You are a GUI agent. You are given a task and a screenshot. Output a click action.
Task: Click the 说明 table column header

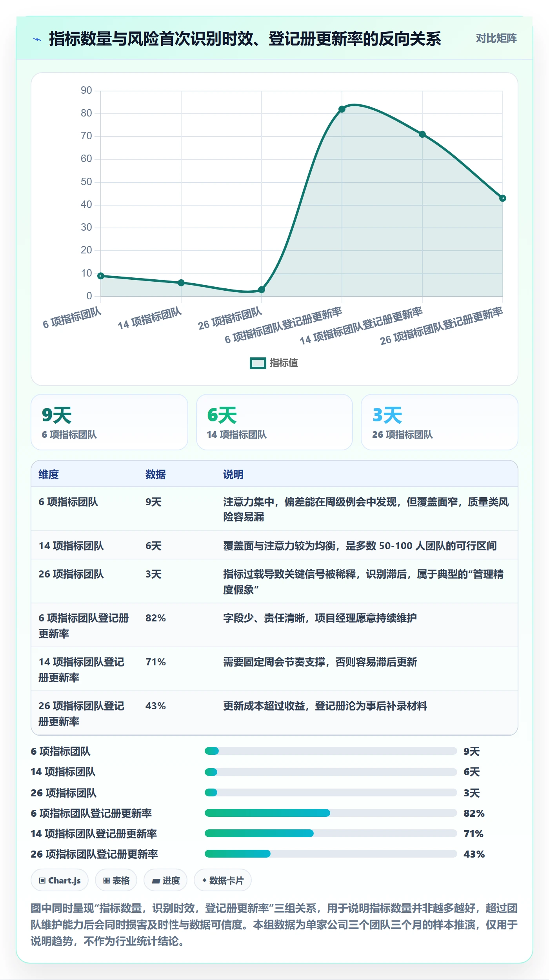point(233,474)
